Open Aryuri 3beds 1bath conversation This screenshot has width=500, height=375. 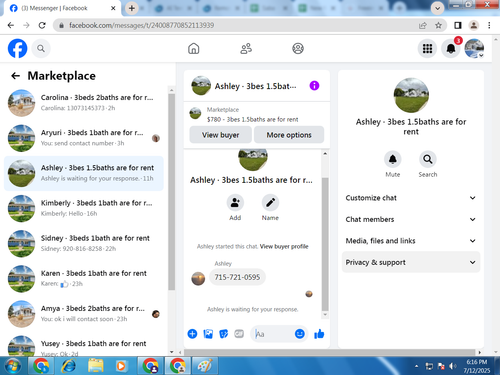point(84,138)
